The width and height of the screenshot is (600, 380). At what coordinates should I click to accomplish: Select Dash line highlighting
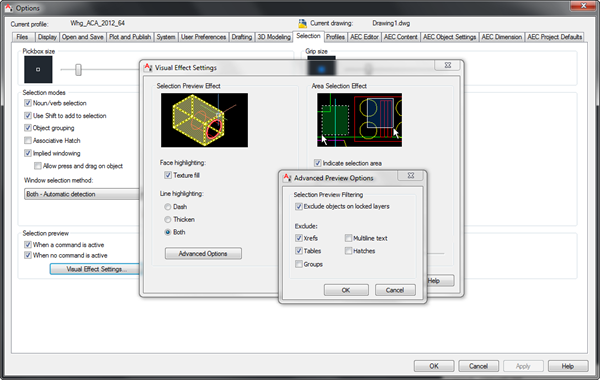tap(168, 207)
